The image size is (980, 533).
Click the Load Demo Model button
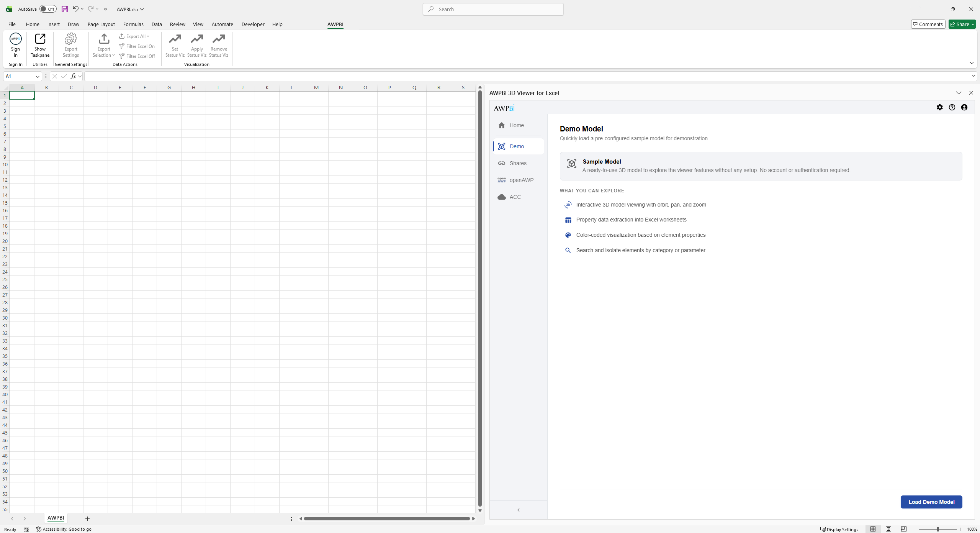pyautogui.click(x=931, y=502)
